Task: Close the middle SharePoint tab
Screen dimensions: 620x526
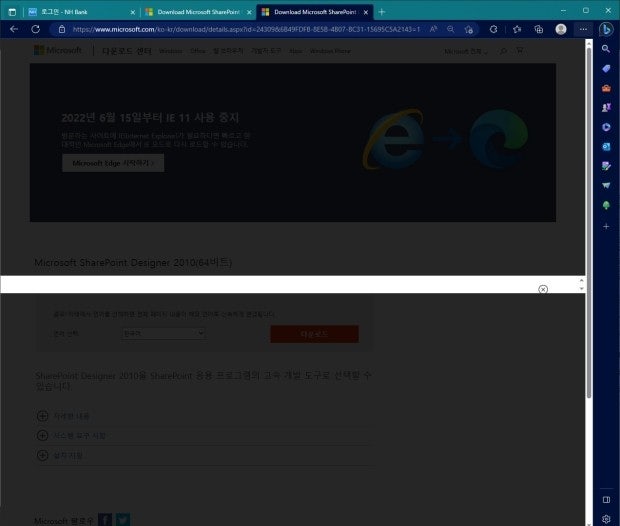Action: (249, 12)
